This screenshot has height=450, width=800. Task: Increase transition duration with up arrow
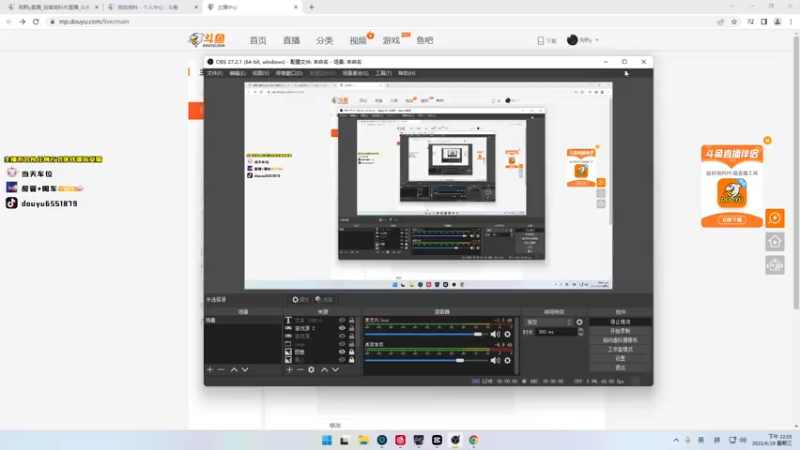point(581,330)
